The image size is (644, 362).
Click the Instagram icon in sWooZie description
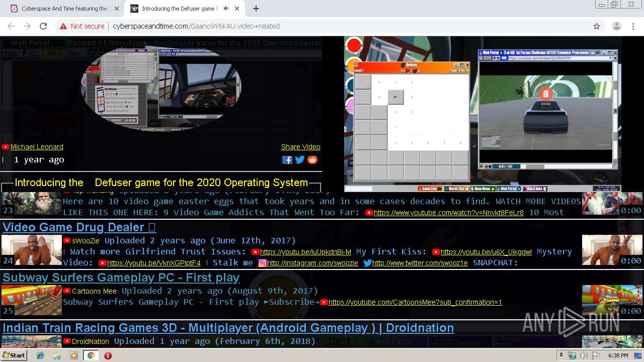coord(262,263)
